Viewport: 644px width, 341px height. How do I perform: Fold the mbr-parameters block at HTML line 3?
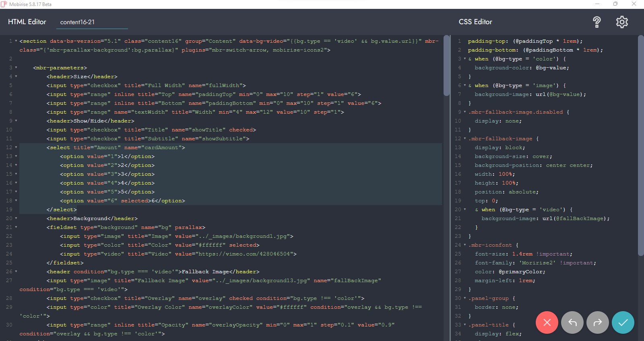tap(16, 68)
